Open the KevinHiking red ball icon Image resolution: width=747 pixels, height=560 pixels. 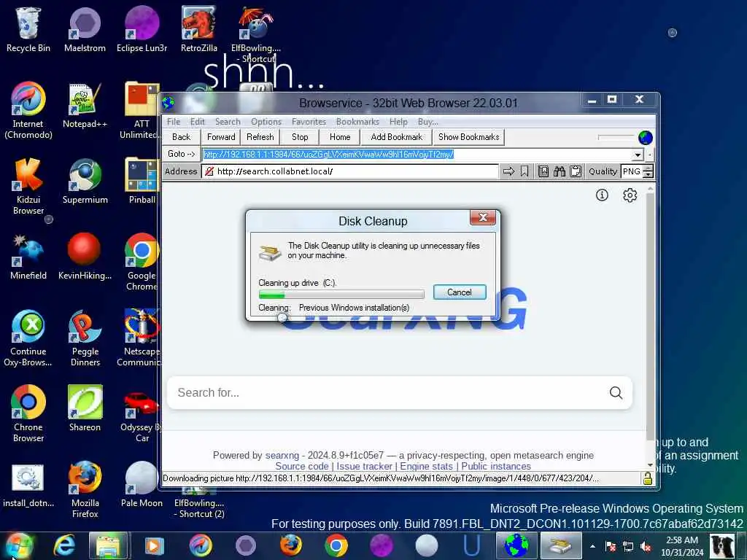(x=85, y=257)
